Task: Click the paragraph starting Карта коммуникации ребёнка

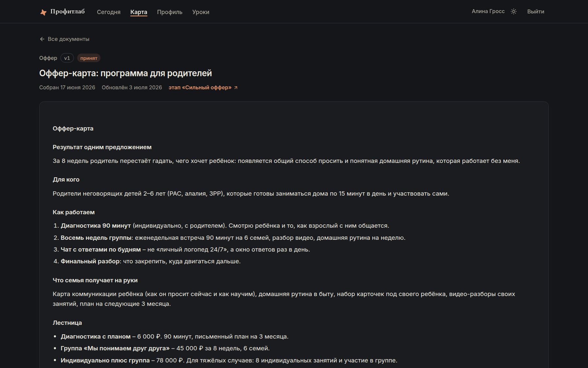Action: tap(284, 299)
